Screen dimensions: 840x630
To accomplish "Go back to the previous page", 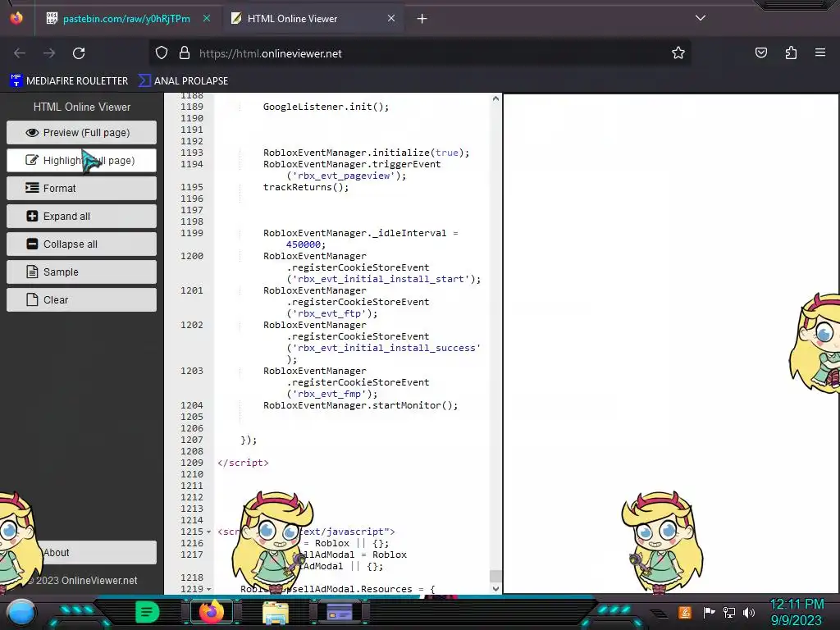I will click(x=20, y=53).
